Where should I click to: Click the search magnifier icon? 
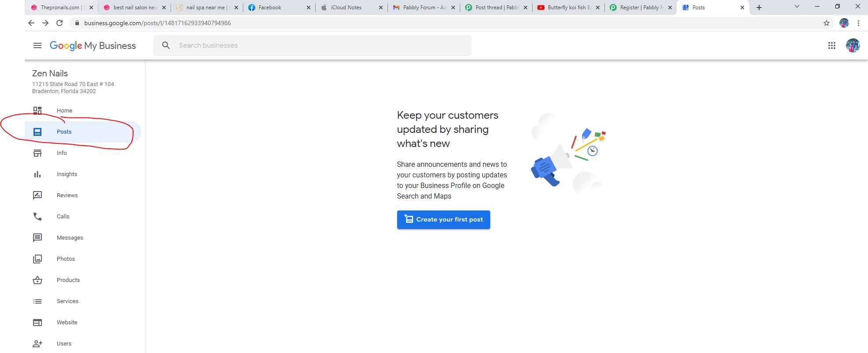click(166, 45)
